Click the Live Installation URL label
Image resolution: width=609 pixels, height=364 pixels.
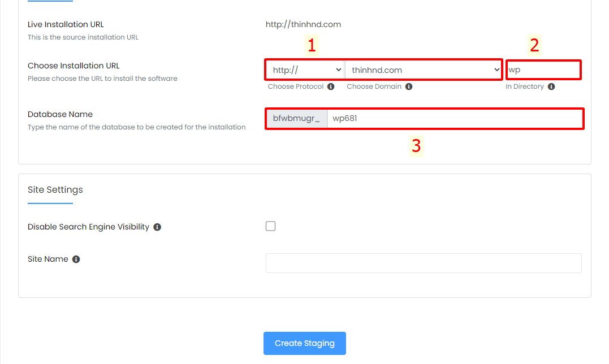click(66, 24)
